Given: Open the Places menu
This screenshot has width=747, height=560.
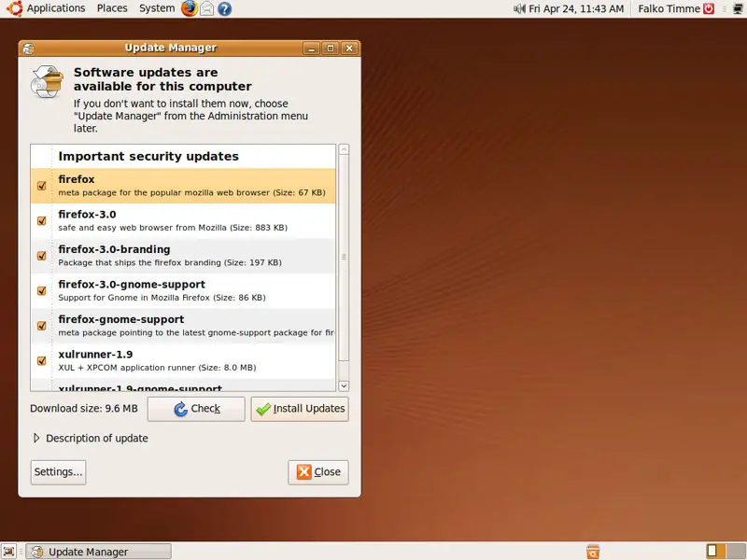Looking at the screenshot, I should click(x=112, y=8).
